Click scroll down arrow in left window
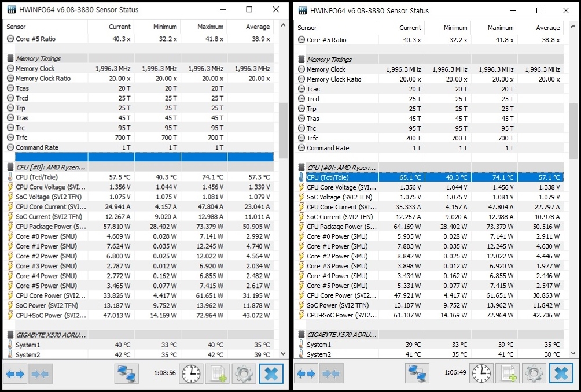The image size is (581, 392). [x=283, y=353]
